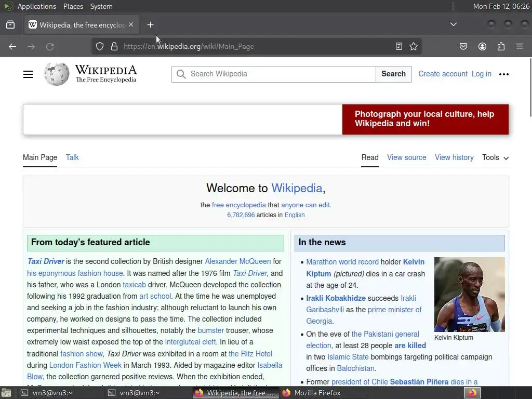The height and width of the screenshot is (399, 532).
Task: Click the date and time clock
Action: (x=501, y=6)
